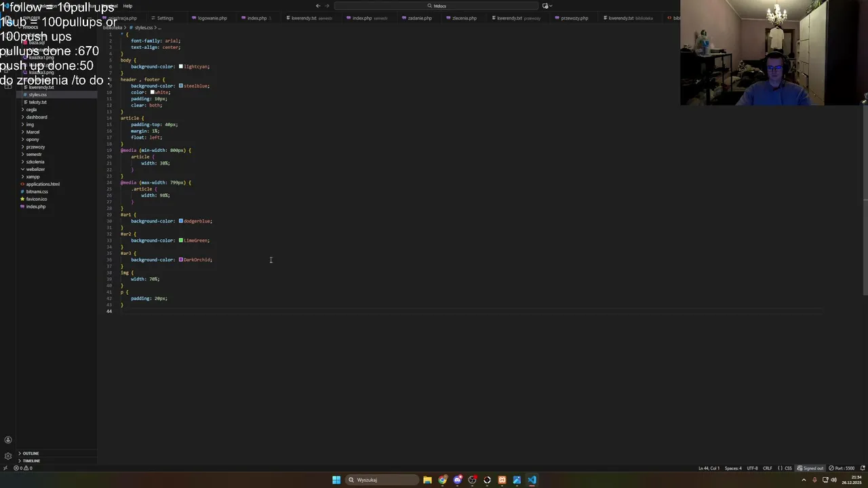Open Chrome from the taskbar
Screen dimensions: 868x488
tap(442, 480)
